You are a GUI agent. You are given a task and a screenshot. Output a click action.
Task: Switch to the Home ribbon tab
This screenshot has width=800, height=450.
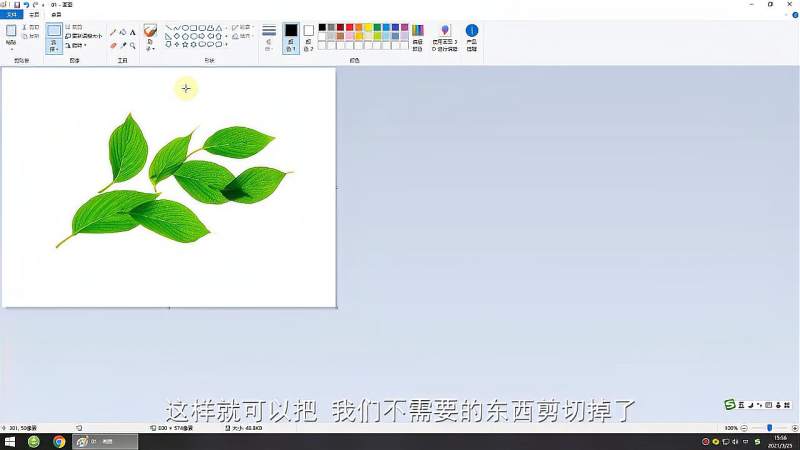(34, 14)
